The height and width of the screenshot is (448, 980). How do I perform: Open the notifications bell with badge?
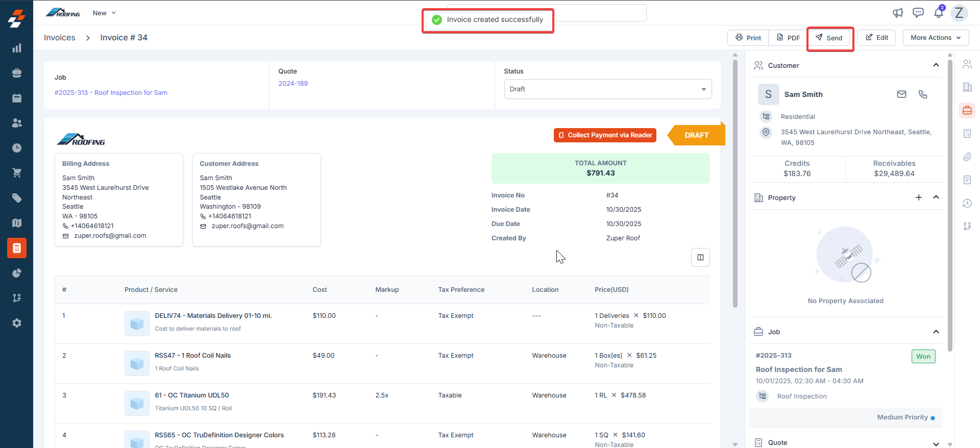939,12
